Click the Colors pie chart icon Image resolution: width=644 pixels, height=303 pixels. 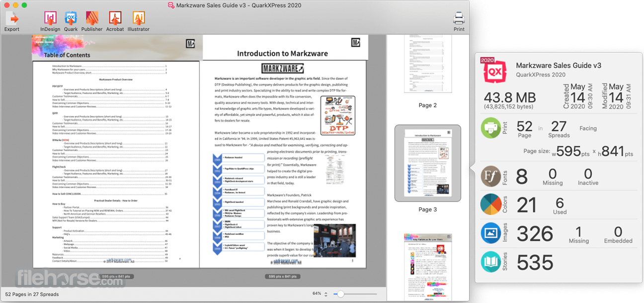pyautogui.click(x=490, y=204)
